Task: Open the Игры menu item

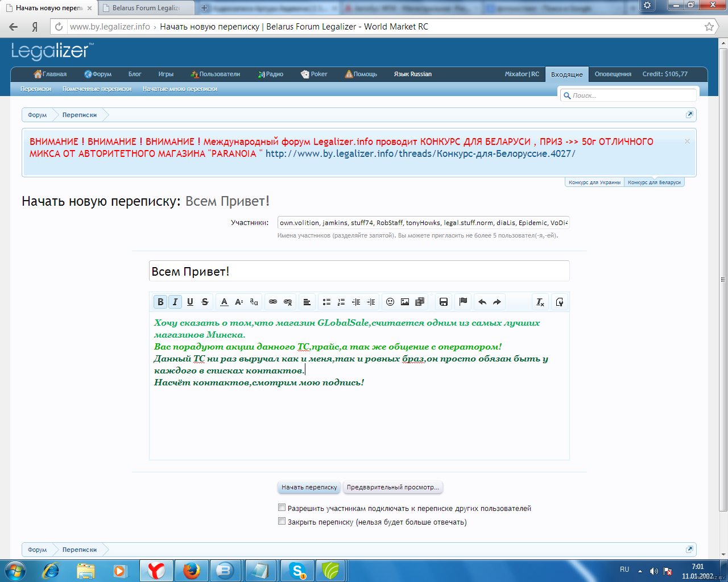Action: (166, 74)
